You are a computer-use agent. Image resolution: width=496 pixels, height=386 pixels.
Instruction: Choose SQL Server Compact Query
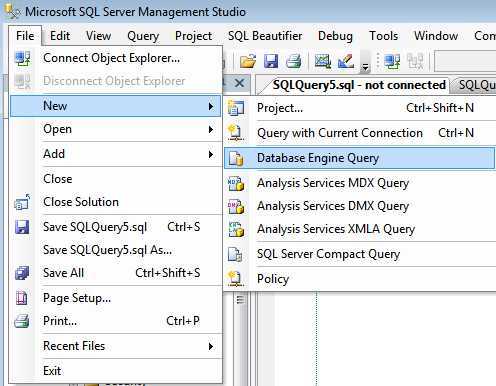tap(360, 254)
